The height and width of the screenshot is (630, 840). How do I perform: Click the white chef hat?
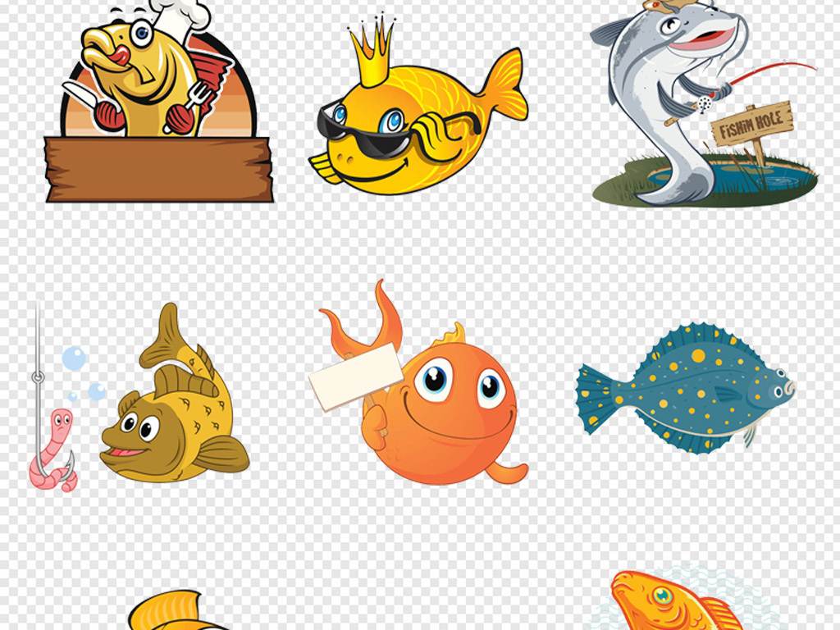click(180, 20)
